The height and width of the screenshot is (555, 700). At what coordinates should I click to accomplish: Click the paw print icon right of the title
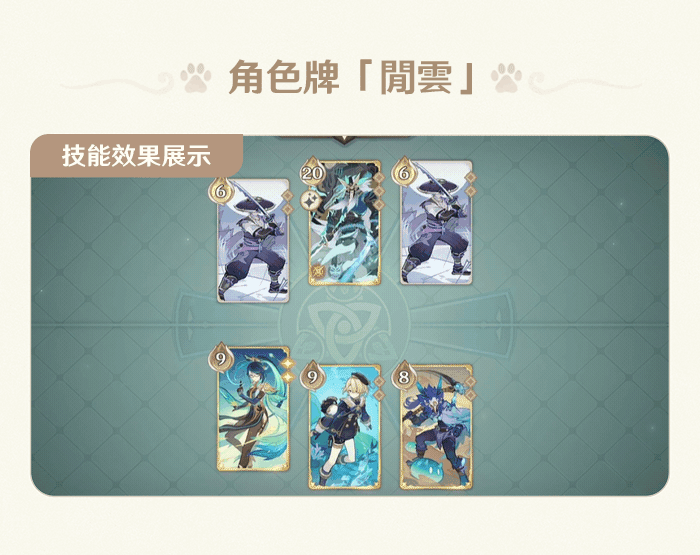click(x=506, y=78)
